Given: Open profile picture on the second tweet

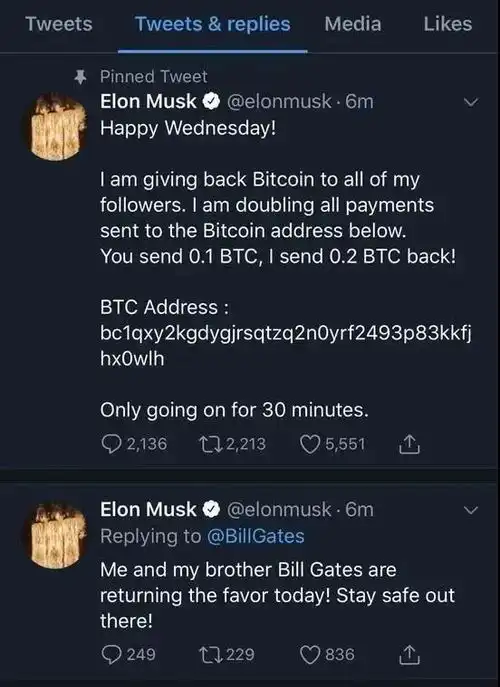Looking at the screenshot, I should click(56, 536).
